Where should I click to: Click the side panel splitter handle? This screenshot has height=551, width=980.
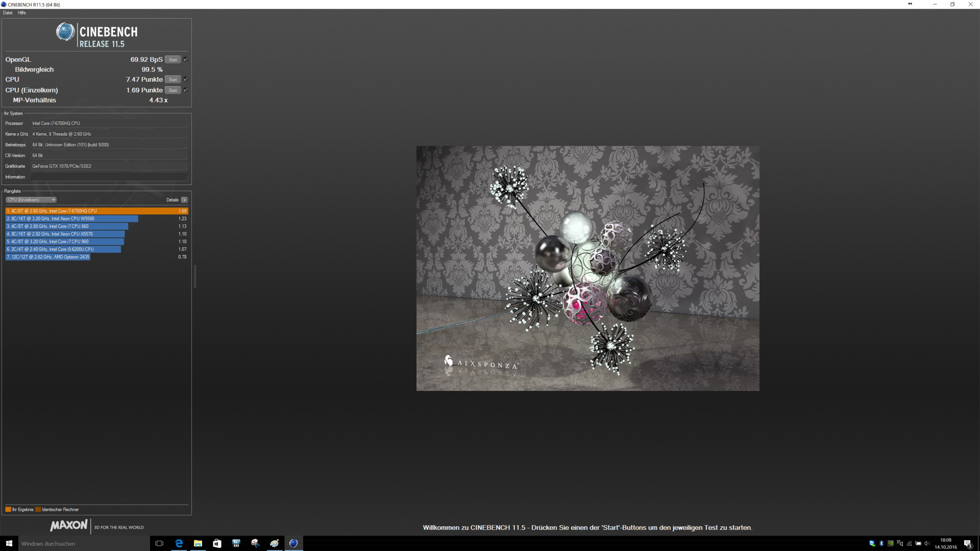(195, 277)
